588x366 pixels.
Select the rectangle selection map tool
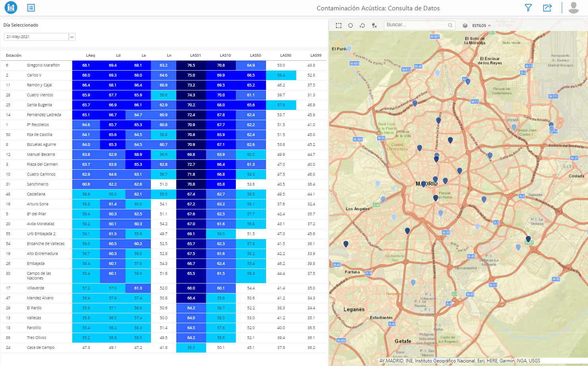click(x=339, y=25)
